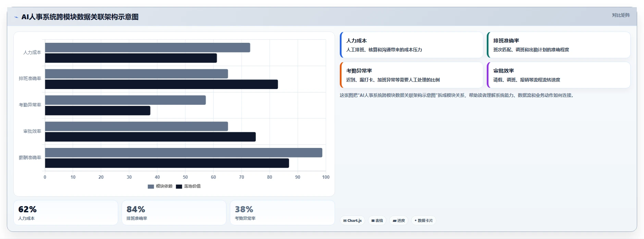Open the 排班准确率 description card
The image size is (644, 239).
tap(558, 45)
